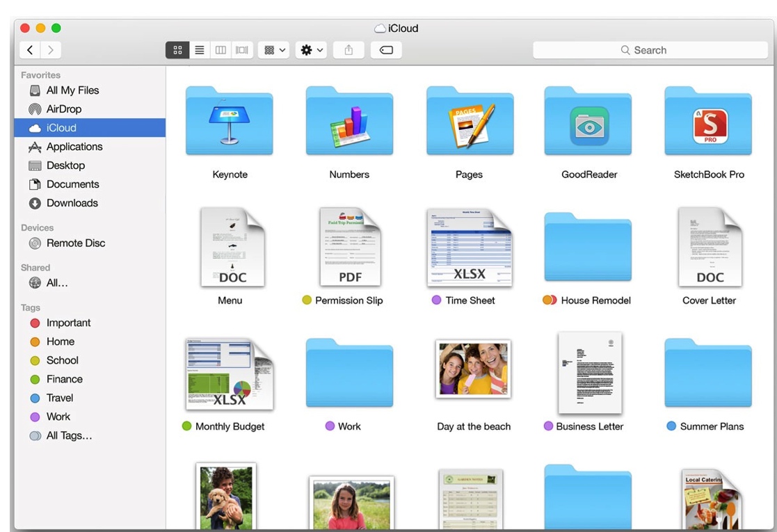
Task: Open Documents in the sidebar
Action: click(90, 184)
